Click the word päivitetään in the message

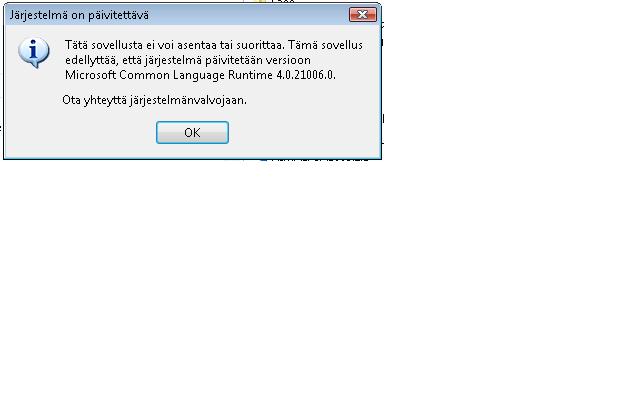click(x=233, y=60)
